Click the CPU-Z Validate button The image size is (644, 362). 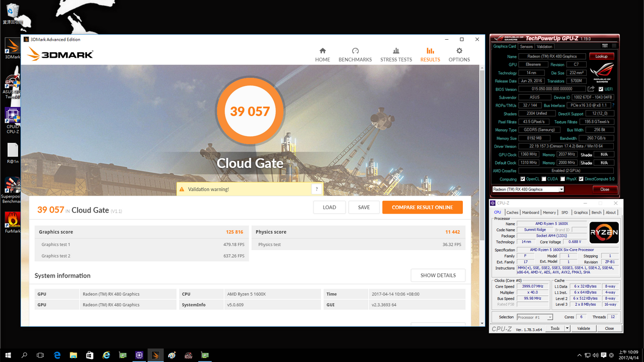[x=584, y=328]
